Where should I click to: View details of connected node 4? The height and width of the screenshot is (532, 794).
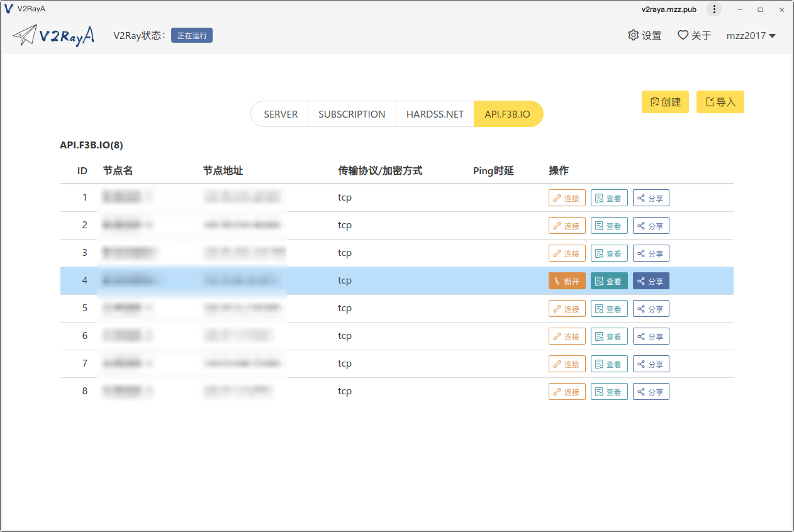click(609, 281)
